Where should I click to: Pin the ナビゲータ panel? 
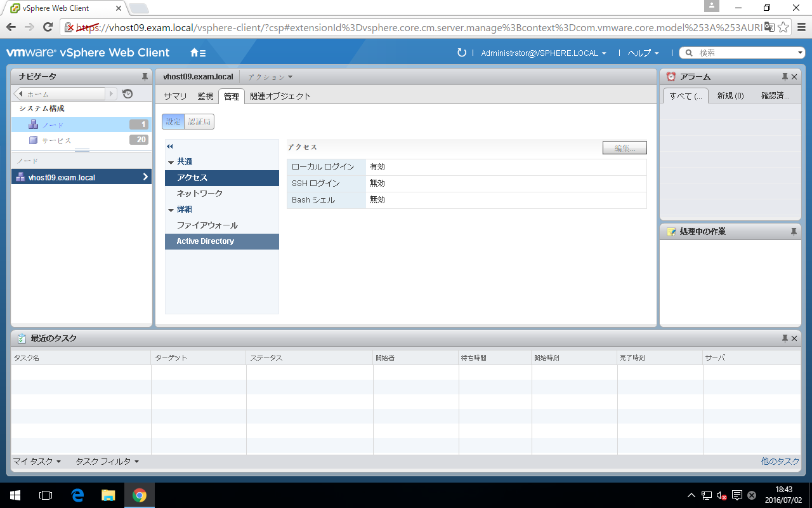pyautogui.click(x=145, y=77)
